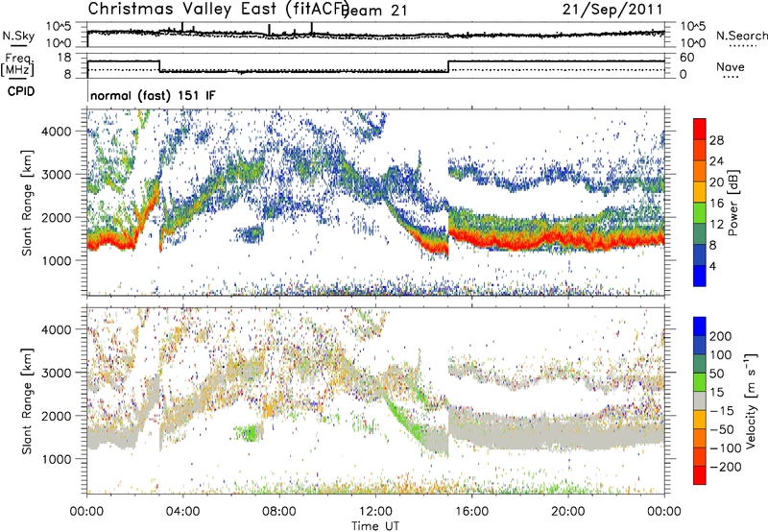Pick the gray segment of velocity colorbar
The image size is (768, 532).
700,400
